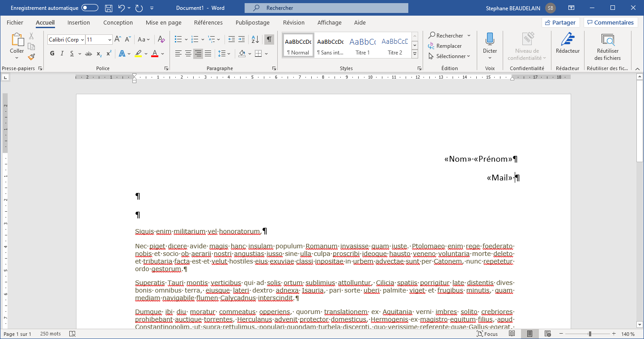Click the Save floppy disk icon
This screenshot has width=644, height=339.
tap(108, 8)
